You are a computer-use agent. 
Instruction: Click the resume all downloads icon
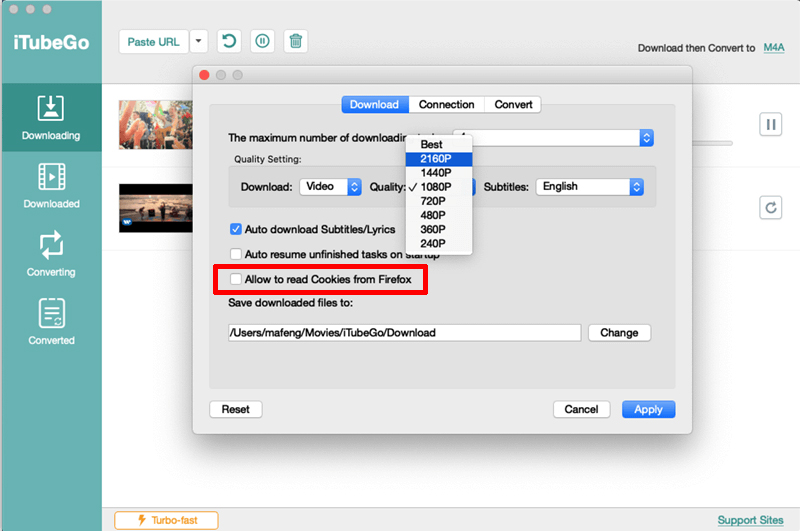click(229, 41)
